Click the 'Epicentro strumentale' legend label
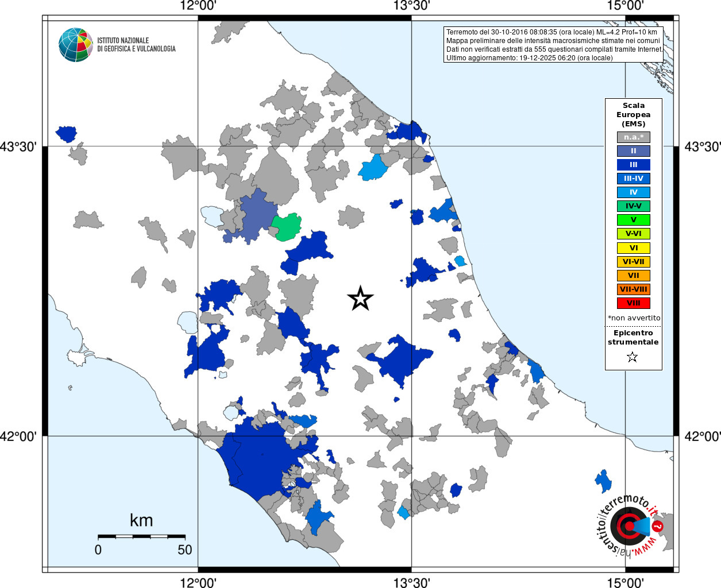 coord(633,338)
